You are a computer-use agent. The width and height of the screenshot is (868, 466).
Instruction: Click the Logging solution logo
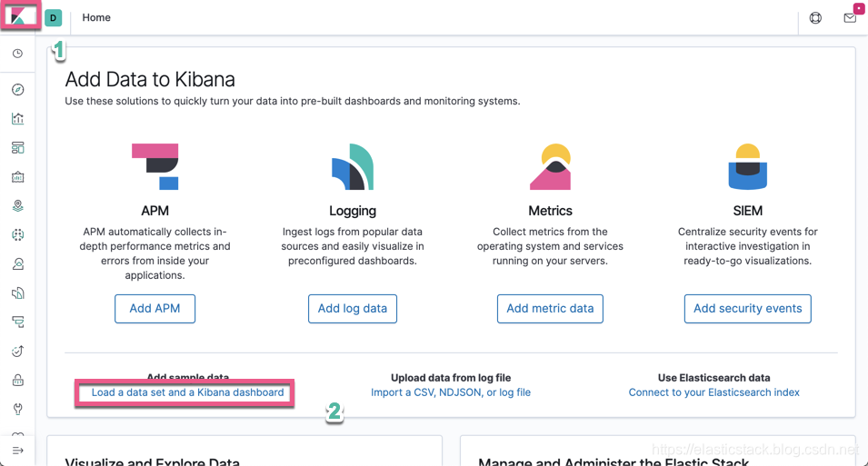(x=353, y=166)
